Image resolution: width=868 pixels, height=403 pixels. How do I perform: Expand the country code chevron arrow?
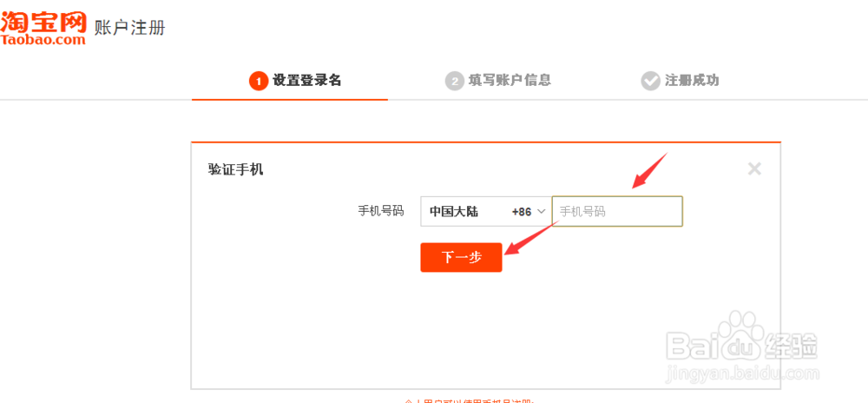(542, 211)
